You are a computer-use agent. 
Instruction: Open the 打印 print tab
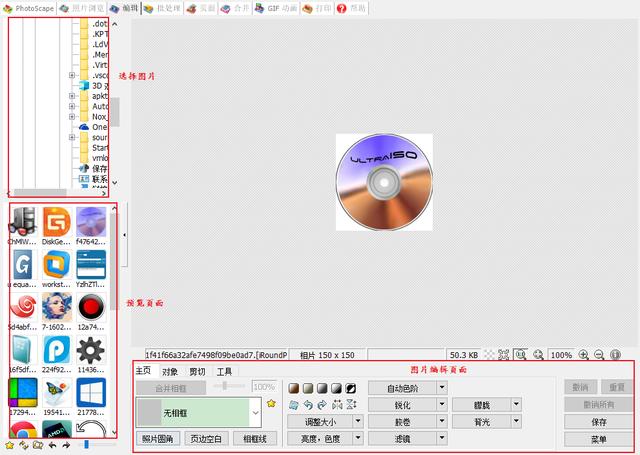(x=318, y=8)
